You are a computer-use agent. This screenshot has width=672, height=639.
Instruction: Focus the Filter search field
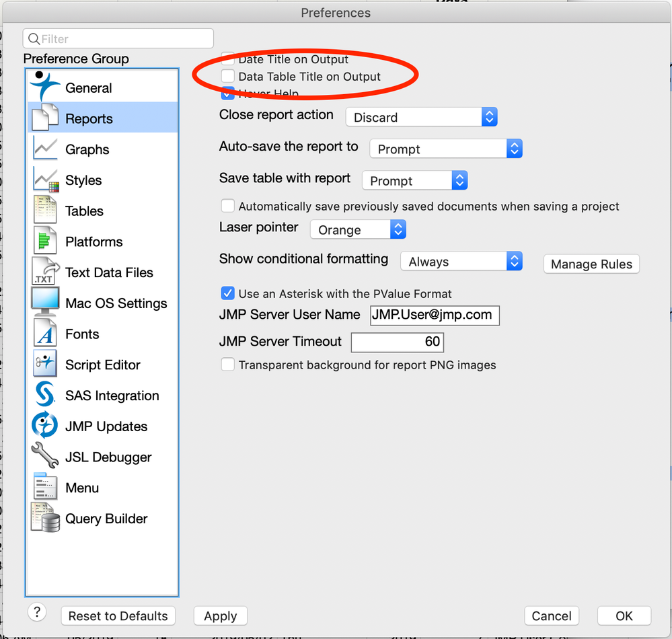click(x=118, y=38)
